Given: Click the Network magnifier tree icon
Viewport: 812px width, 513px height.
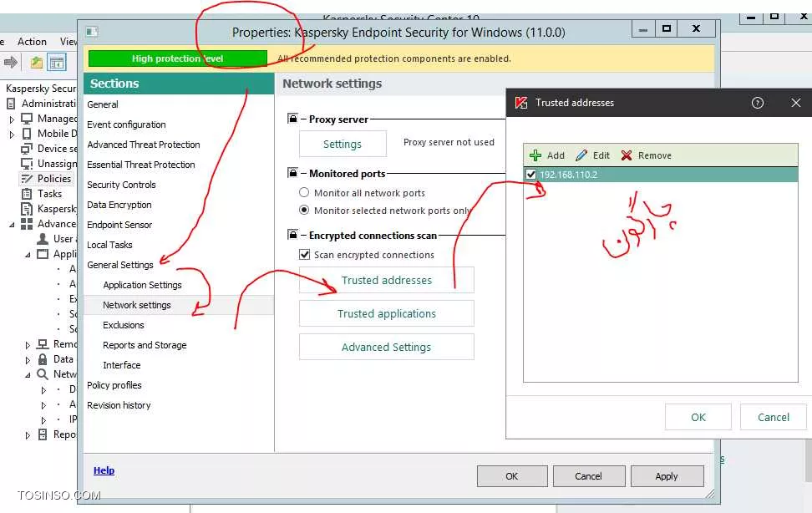Looking at the screenshot, I should coord(43,374).
